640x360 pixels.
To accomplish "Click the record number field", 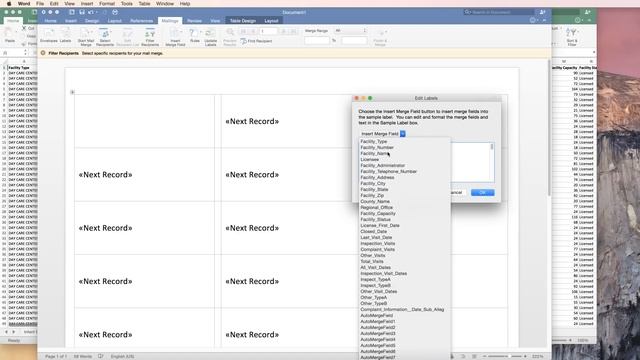I will tap(268, 31).
